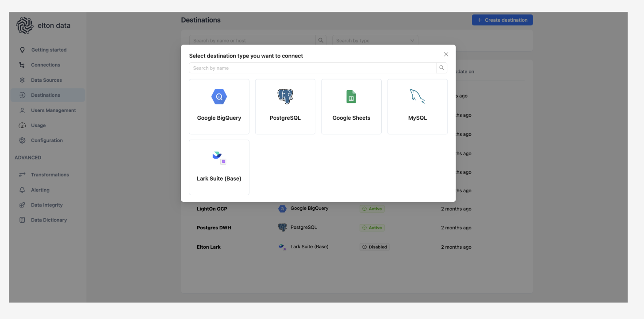Open Getting started in the sidebar
Viewport: 644px width, 319px height.
pos(49,50)
